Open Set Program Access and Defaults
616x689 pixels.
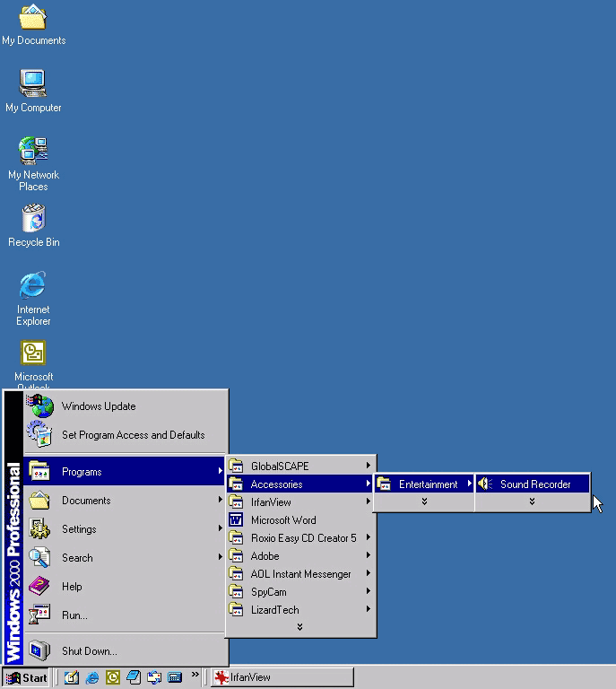point(126,434)
